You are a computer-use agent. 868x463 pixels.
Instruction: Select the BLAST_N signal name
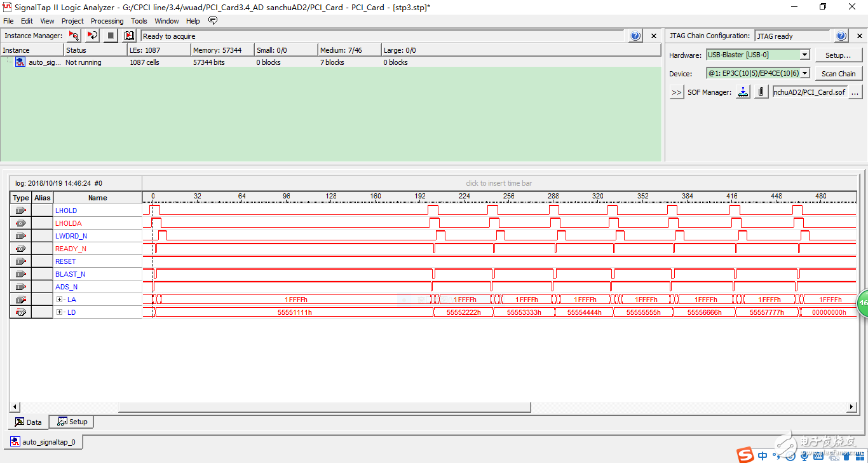click(x=70, y=274)
